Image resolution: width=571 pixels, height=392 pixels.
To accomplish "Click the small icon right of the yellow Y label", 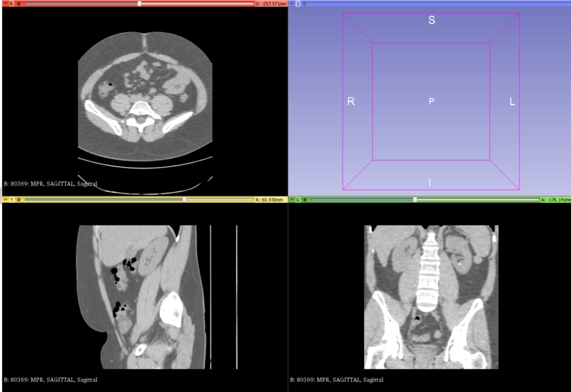I will click(x=19, y=200).
